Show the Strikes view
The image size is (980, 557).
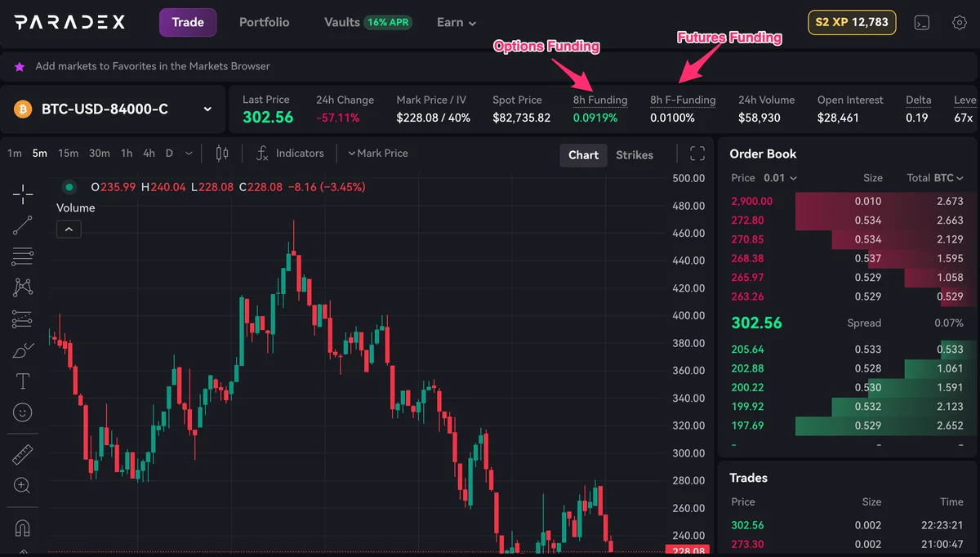pos(635,154)
